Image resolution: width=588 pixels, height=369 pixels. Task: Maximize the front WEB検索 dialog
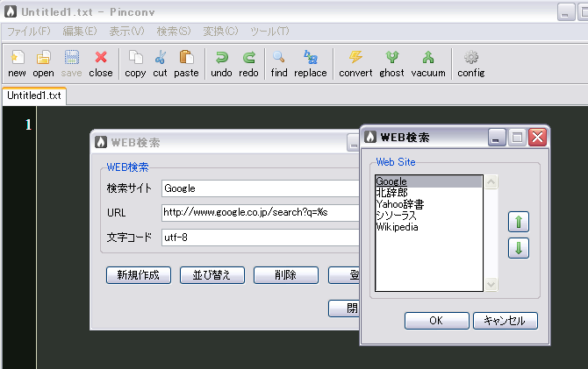pos(517,137)
